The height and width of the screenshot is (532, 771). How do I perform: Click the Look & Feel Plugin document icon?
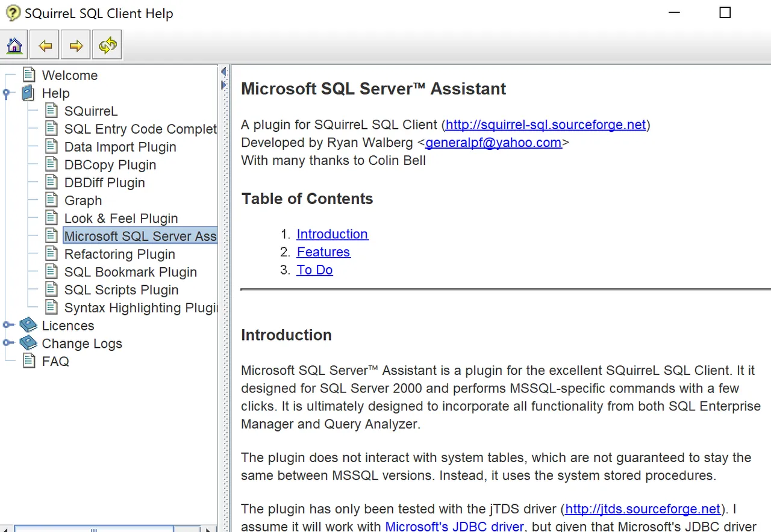(52, 218)
